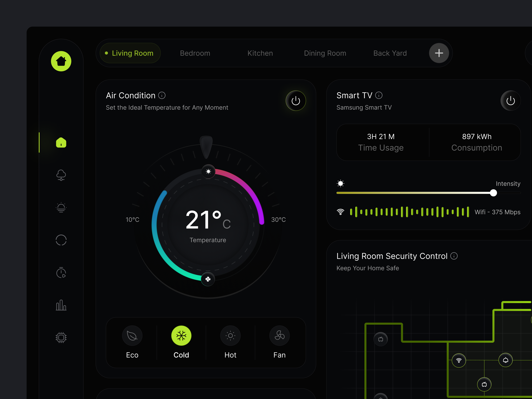The width and height of the screenshot is (532, 399).
Task: Open the cloud network panel in sidebar
Action: click(x=61, y=175)
